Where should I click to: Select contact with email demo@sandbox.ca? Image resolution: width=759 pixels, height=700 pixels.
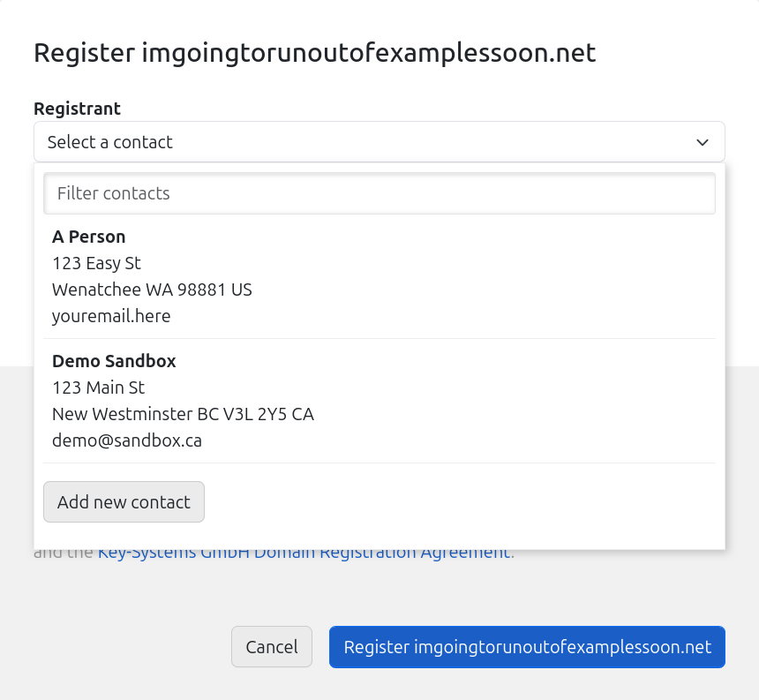click(x=127, y=440)
